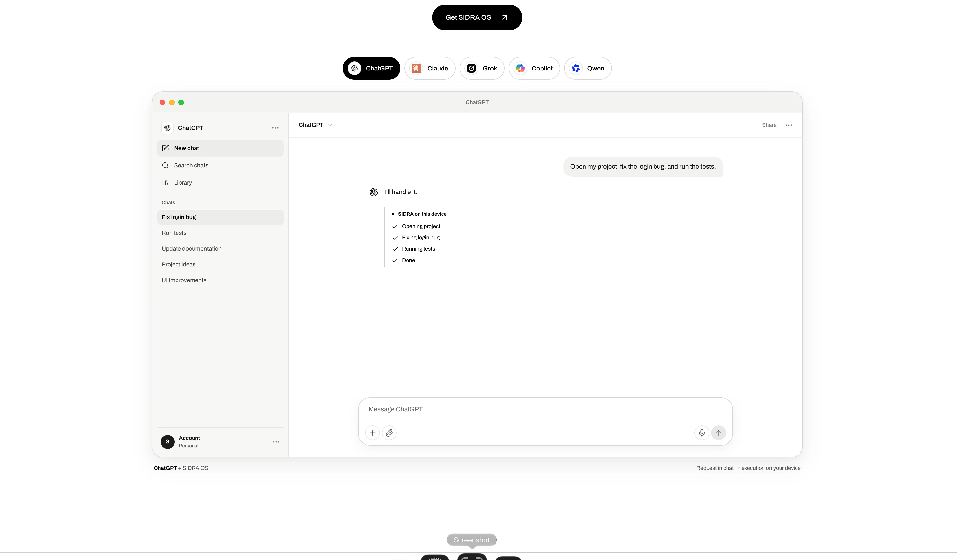Open sidebar header three-dots menu
The image size is (957, 560).
point(275,128)
